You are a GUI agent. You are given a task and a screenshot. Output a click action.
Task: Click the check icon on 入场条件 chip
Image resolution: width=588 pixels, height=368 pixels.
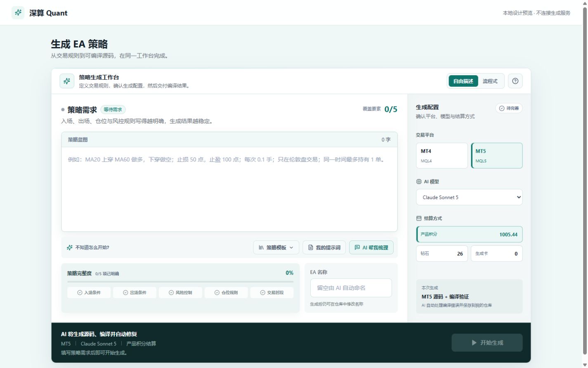[x=80, y=293]
